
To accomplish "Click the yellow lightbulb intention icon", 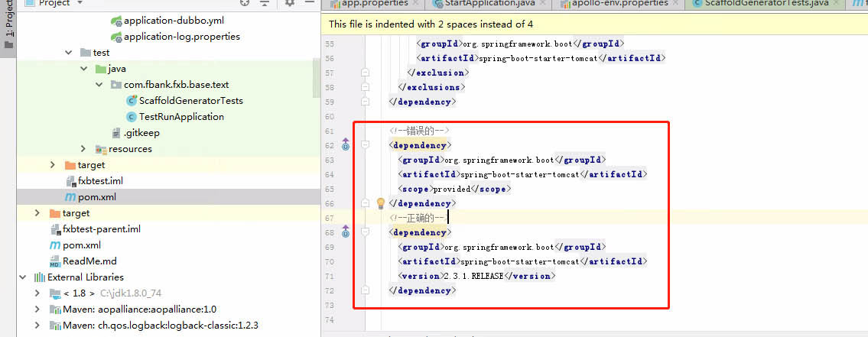I will point(381,203).
